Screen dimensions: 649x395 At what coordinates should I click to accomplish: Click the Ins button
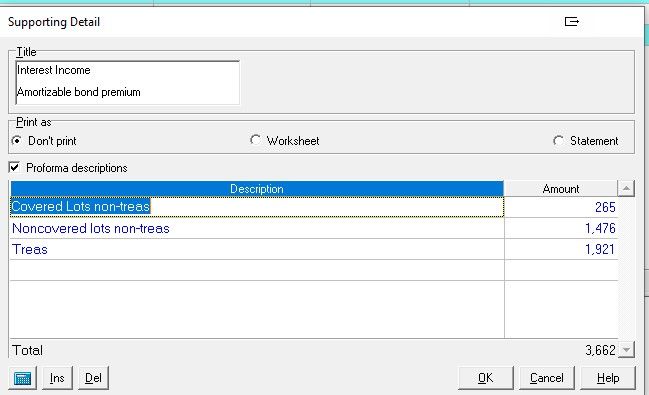(57, 378)
